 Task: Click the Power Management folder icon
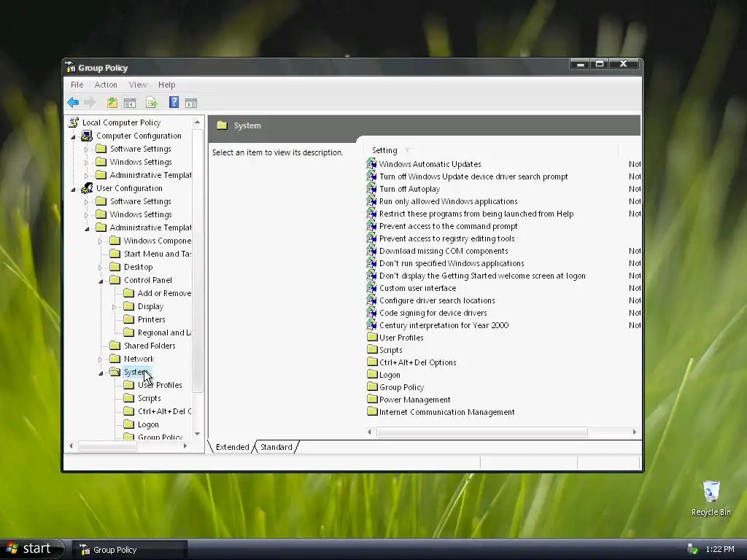coord(372,399)
